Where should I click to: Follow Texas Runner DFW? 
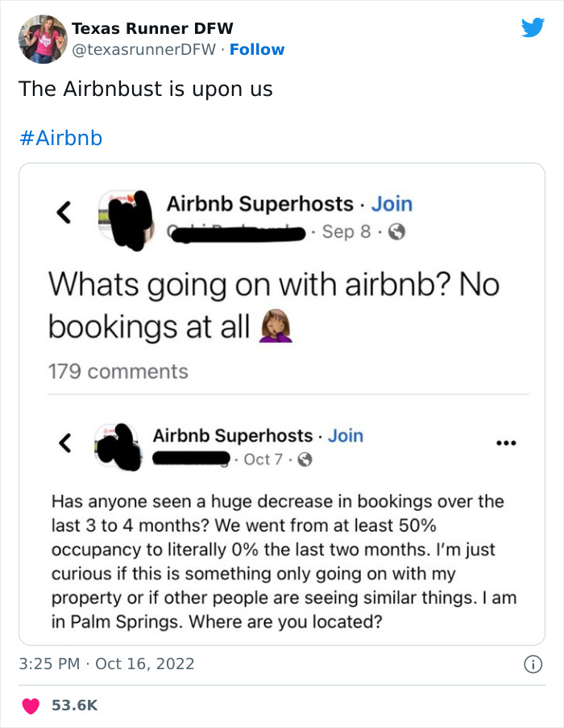pyautogui.click(x=257, y=49)
